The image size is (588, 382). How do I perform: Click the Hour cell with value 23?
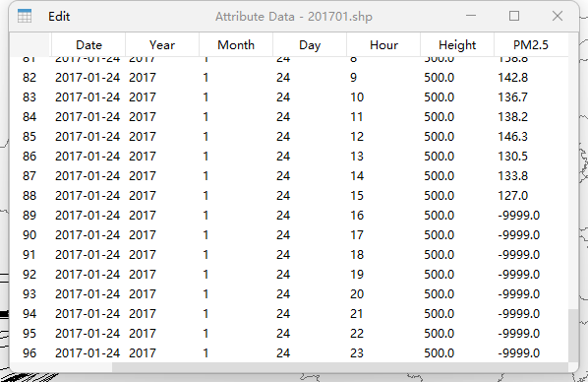357,353
